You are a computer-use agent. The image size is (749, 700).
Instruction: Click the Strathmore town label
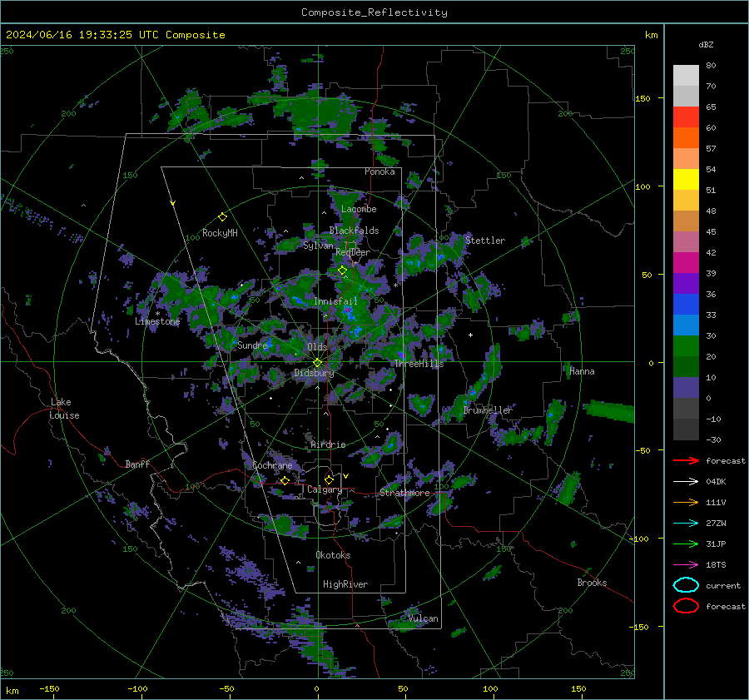click(404, 493)
